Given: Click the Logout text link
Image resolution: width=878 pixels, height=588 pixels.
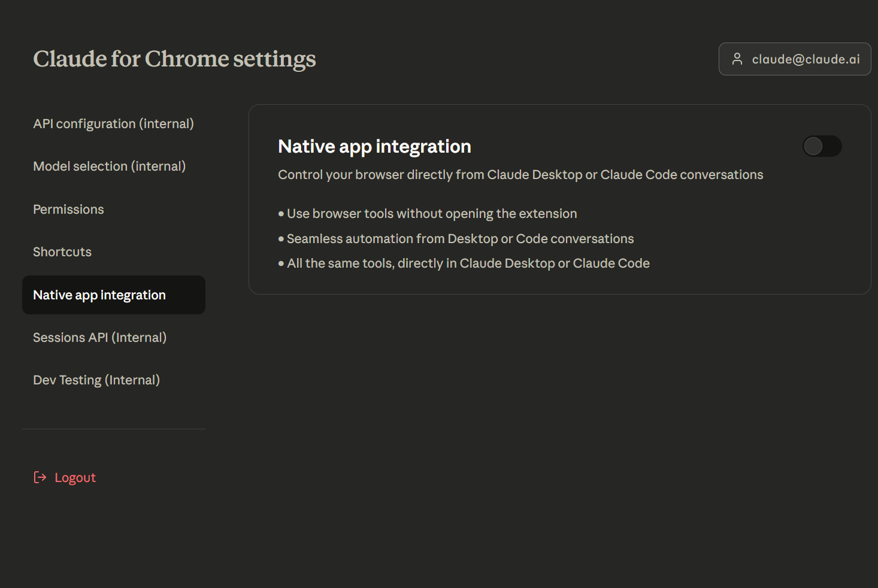Looking at the screenshot, I should (x=75, y=478).
